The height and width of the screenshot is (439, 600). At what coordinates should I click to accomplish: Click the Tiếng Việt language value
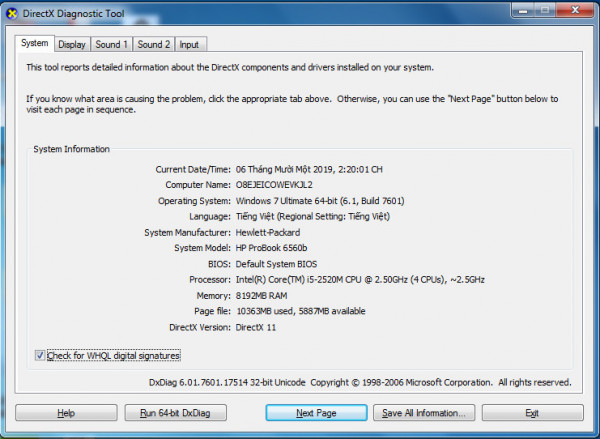pos(313,217)
